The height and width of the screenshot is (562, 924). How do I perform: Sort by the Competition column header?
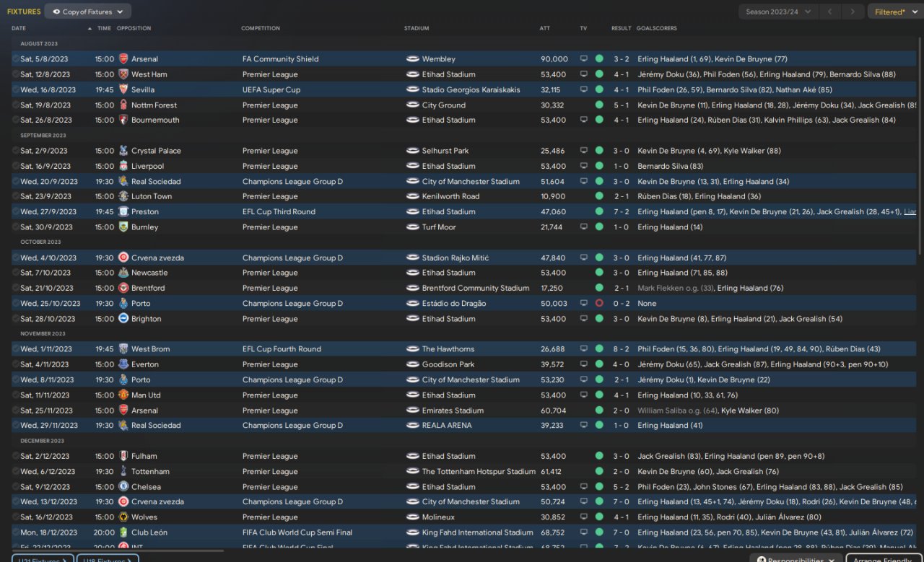tap(261, 28)
